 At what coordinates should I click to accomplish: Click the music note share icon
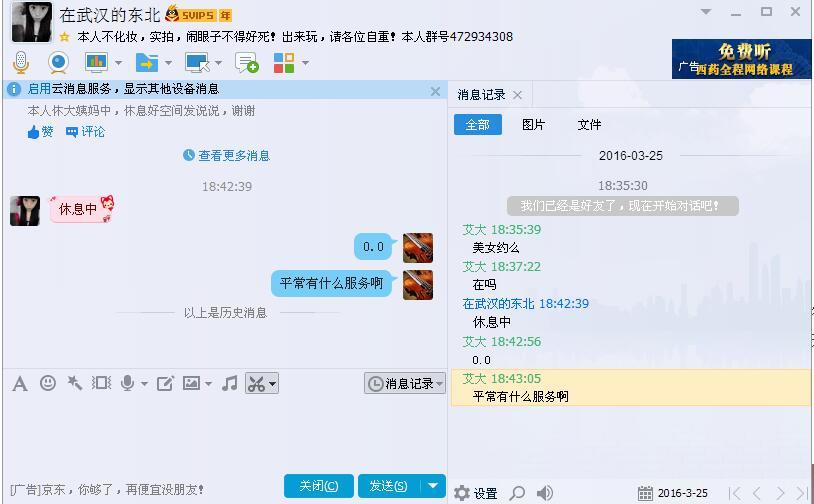click(x=229, y=383)
